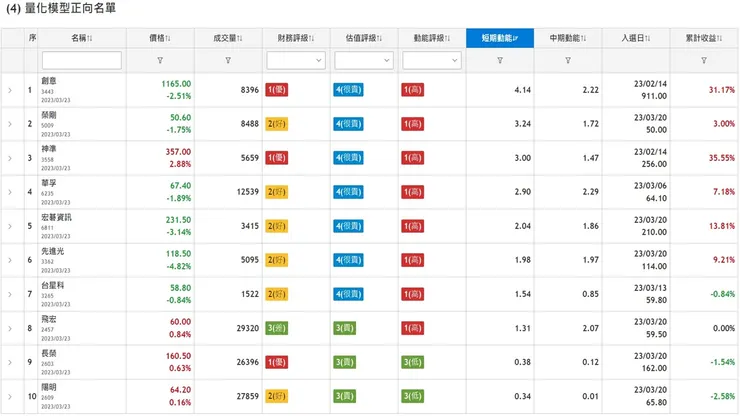Open the 動能評級 filter dropdown
The image size is (740, 416).
[x=432, y=60]
